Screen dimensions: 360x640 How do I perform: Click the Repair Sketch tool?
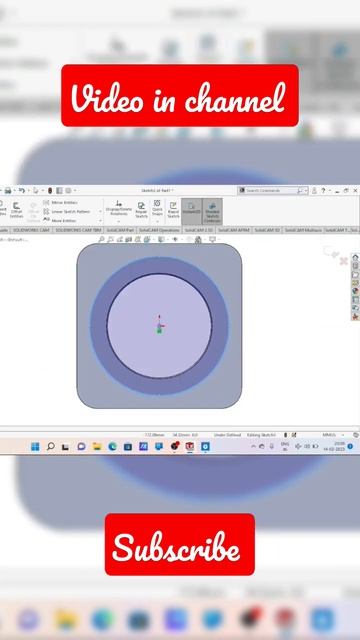[x=141, y=210]
